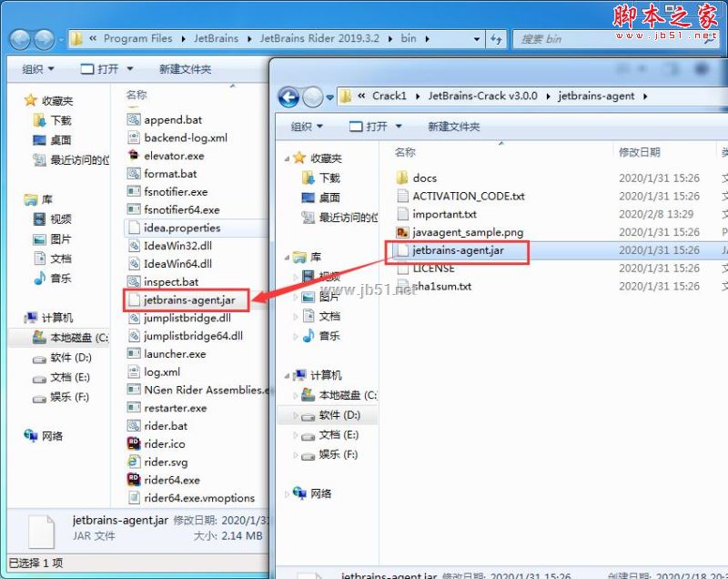Viewport: 728px width, 579px height.
Task: Select 本地磁盘 (C:) in the bin window
Action: pyautogui.click(x=79, y=338)
